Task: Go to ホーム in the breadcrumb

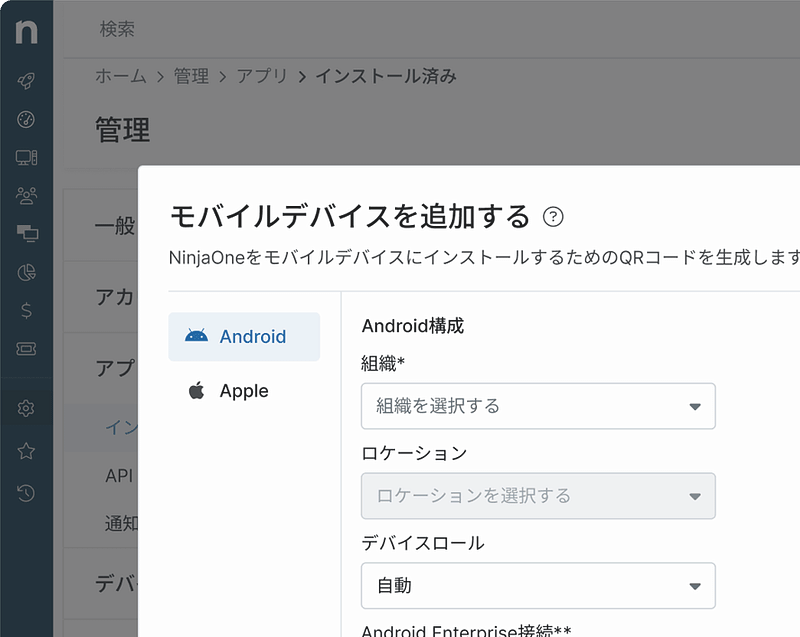Action: pos(121,76)
